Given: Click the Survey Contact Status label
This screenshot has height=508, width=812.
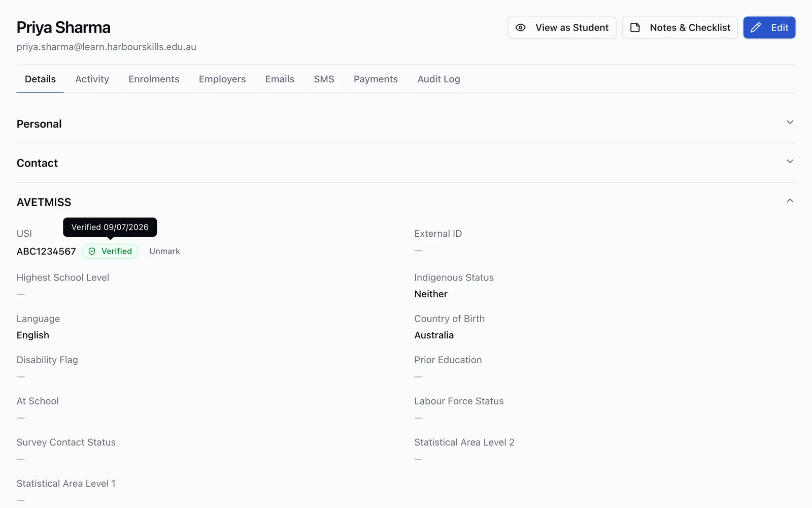Looking at the screenshot, I should click(x=66, y=442).
